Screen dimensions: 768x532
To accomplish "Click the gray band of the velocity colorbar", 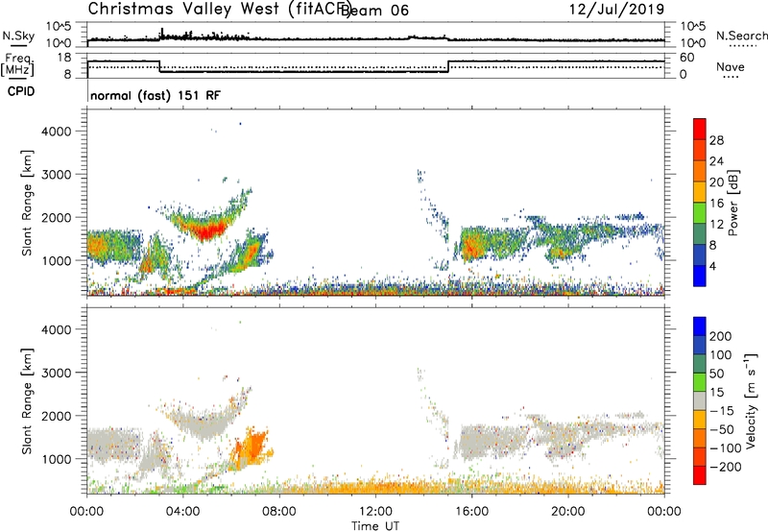I will tap(700, 400).
